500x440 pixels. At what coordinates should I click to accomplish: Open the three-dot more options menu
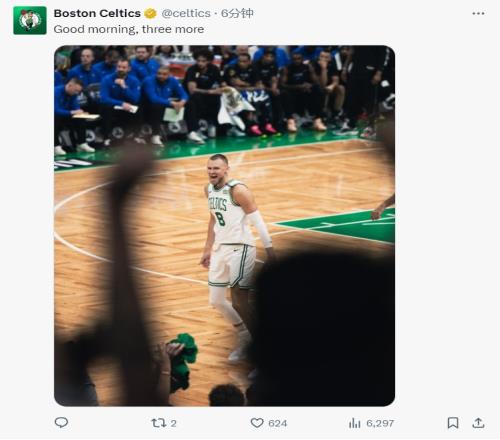478,13
